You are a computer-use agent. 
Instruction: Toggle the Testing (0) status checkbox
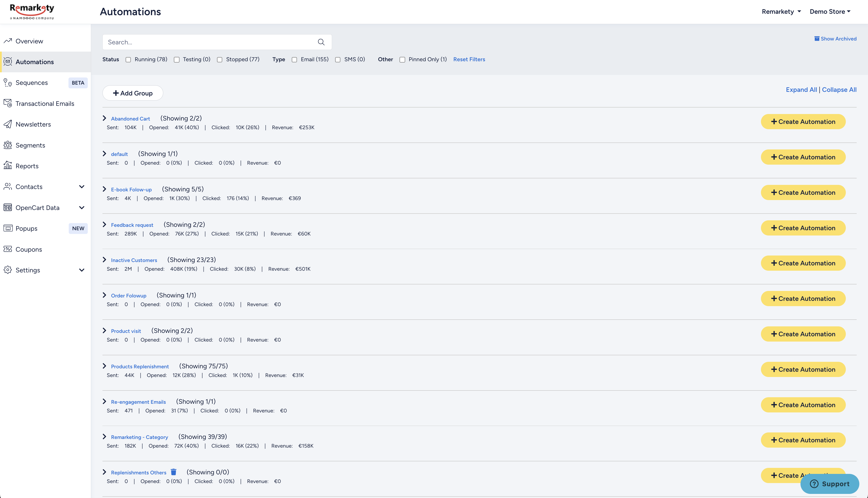pyautogui.click(x=176, y=60)
